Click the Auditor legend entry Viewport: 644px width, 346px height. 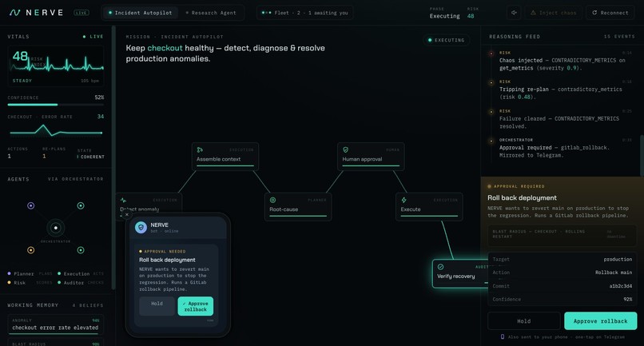81,283
